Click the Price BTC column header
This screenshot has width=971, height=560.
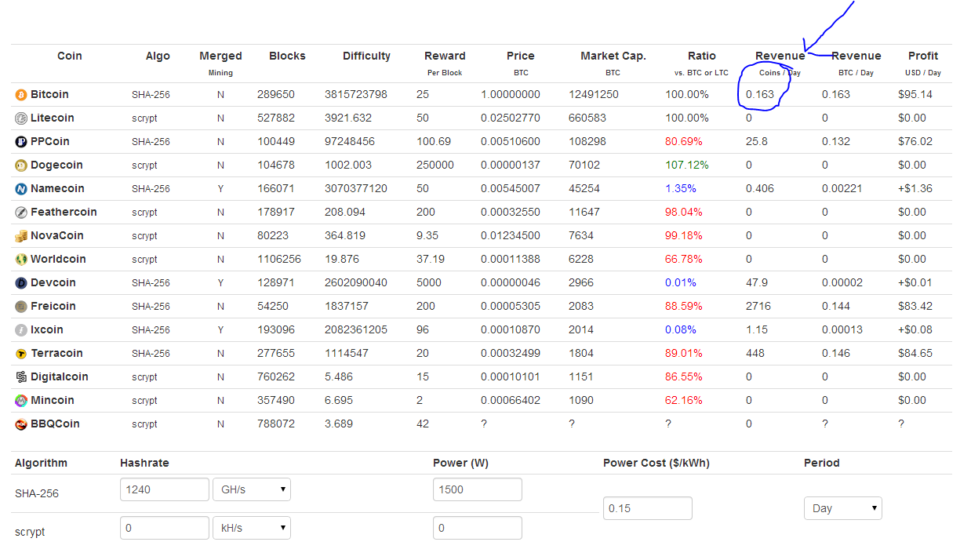tap(520, 63)
